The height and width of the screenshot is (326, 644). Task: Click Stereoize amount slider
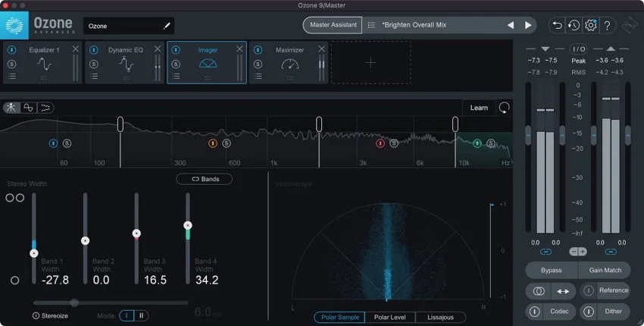pos(111,303)
